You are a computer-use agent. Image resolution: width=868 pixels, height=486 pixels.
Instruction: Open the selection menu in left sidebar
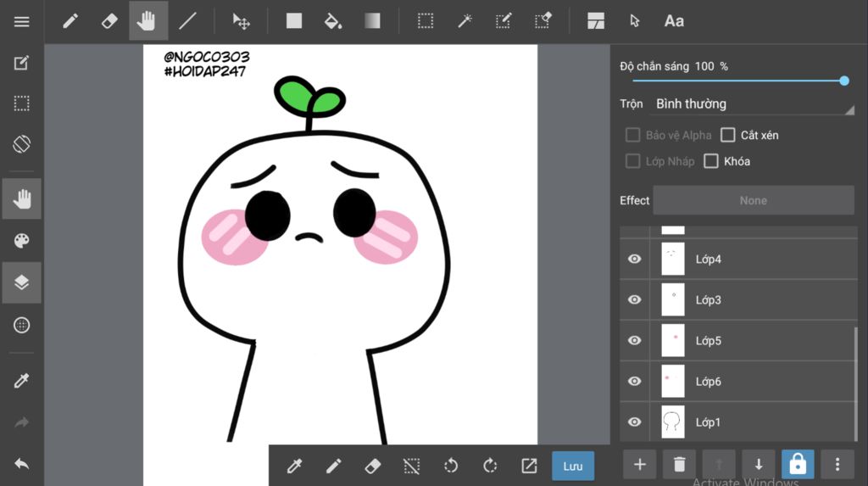(x=21, y=103)
